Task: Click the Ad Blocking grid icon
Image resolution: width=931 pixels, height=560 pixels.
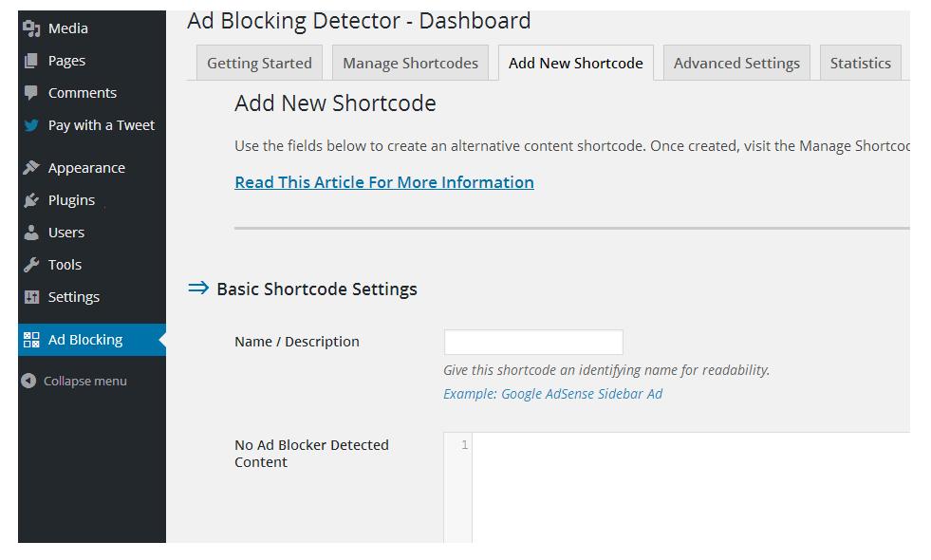Action: click(x=31, y=340)
